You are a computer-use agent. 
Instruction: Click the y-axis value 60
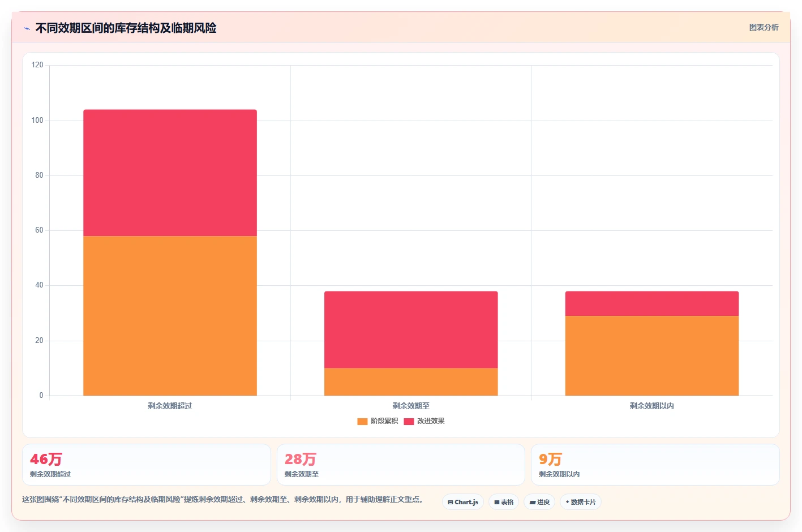[x=39, y=230]
